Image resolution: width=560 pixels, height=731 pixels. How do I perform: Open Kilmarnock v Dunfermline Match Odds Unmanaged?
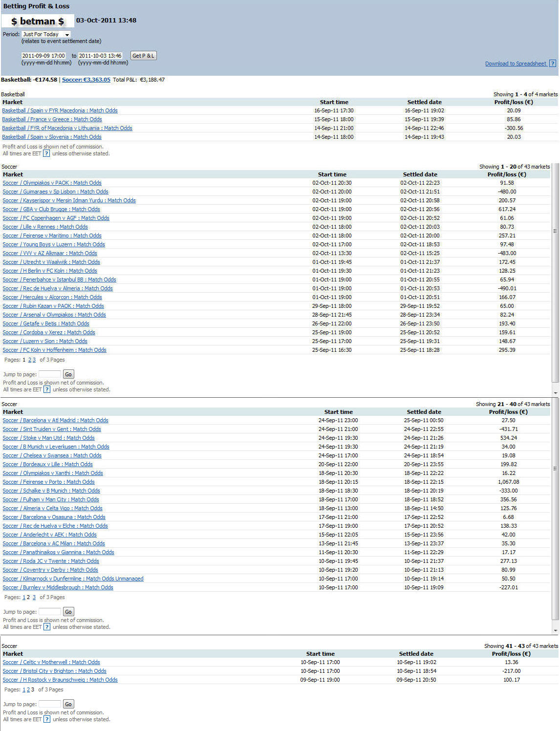click(x=73, y=579)
